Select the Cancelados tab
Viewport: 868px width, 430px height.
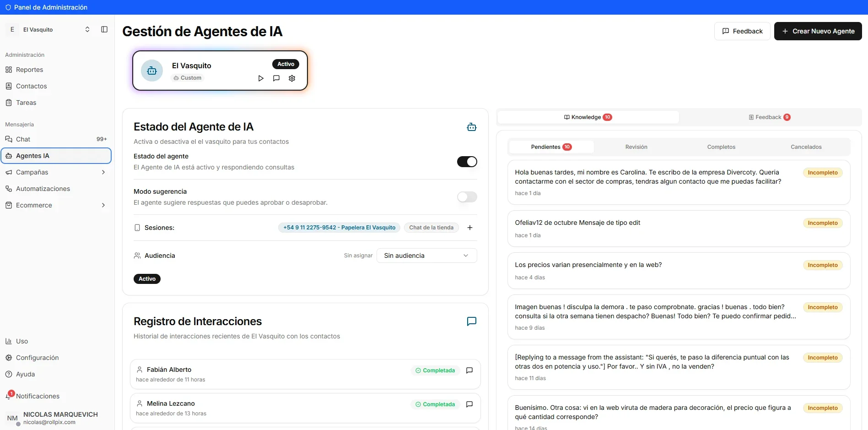[x=806, y=147]
